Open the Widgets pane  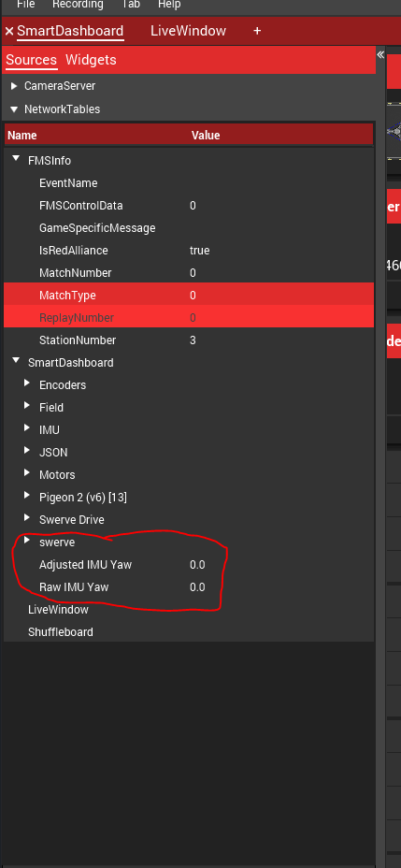click(91, 60)
